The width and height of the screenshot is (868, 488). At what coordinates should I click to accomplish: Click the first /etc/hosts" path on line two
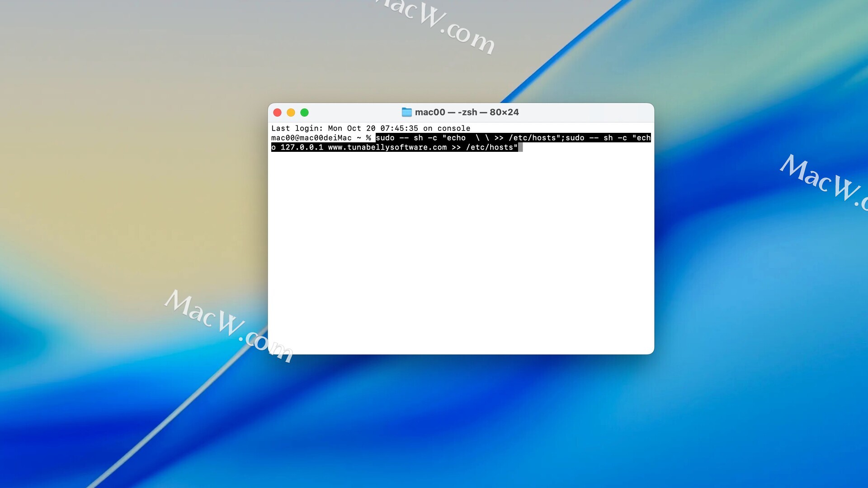point(534,138)
